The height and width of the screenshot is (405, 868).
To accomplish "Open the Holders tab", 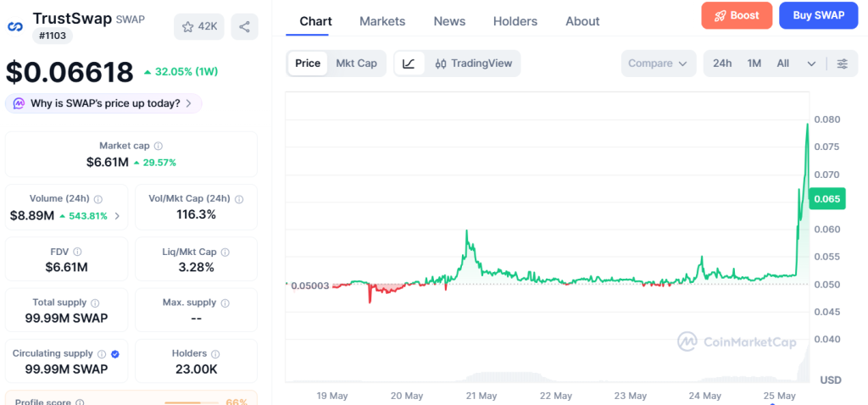I will (x=515, y=21).
